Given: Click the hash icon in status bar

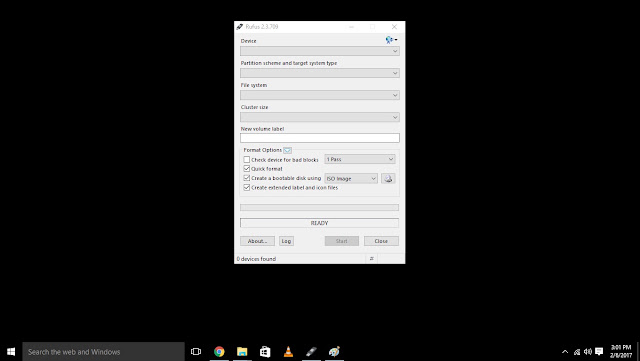Looking at the screenshot, I should click(x=371, y=258).
